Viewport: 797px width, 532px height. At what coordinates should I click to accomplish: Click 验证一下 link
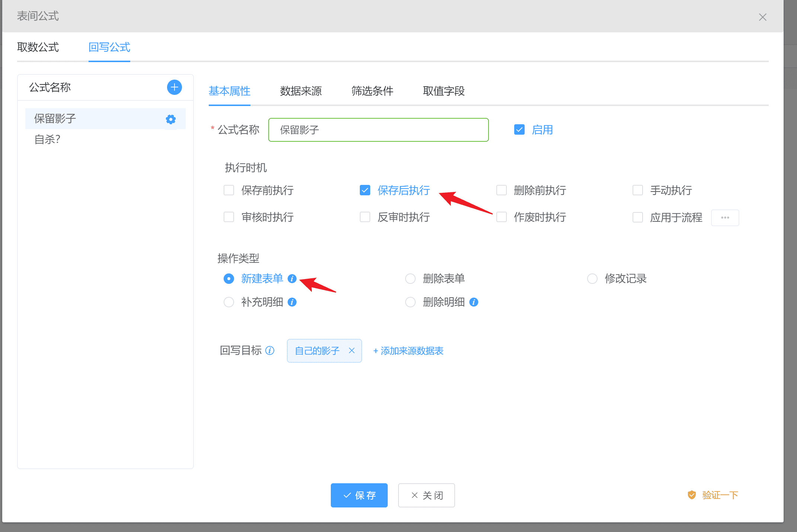(x=713, y=495)
